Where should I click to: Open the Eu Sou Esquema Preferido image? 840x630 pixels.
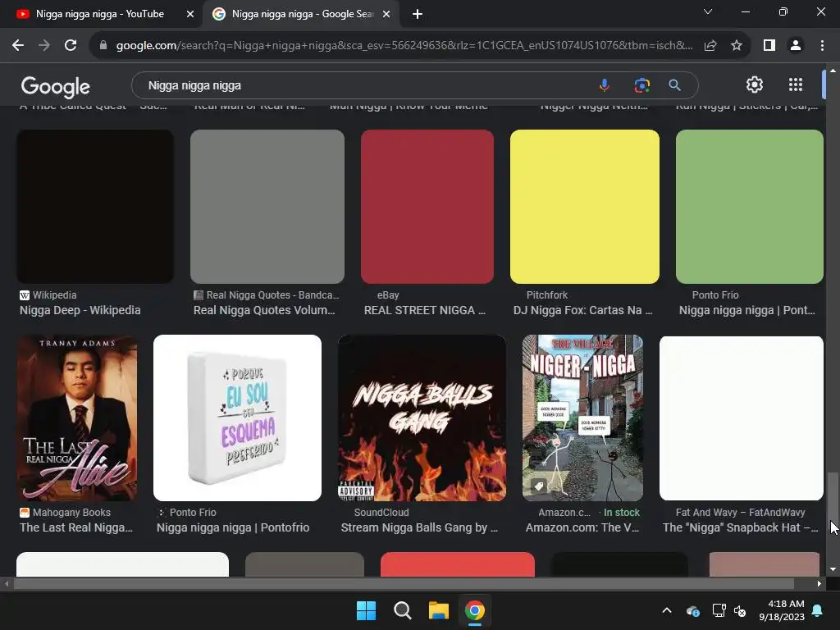click(237, 418)
